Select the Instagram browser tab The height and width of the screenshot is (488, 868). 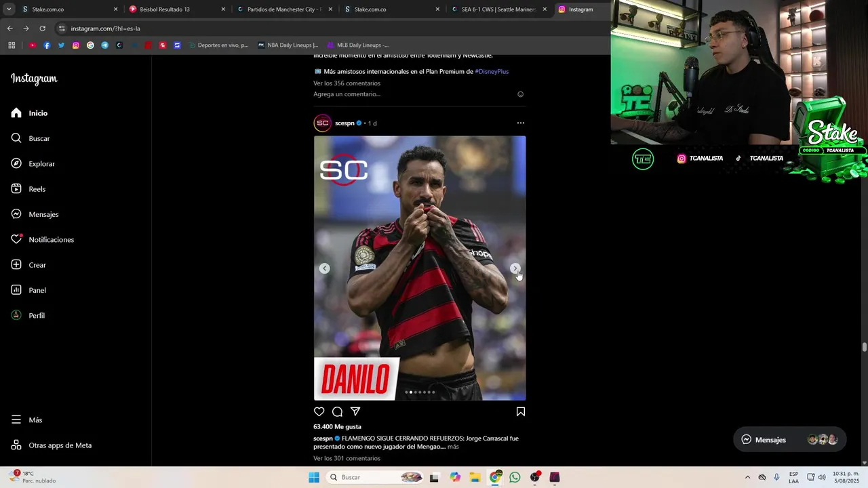(x=580, y=9)
